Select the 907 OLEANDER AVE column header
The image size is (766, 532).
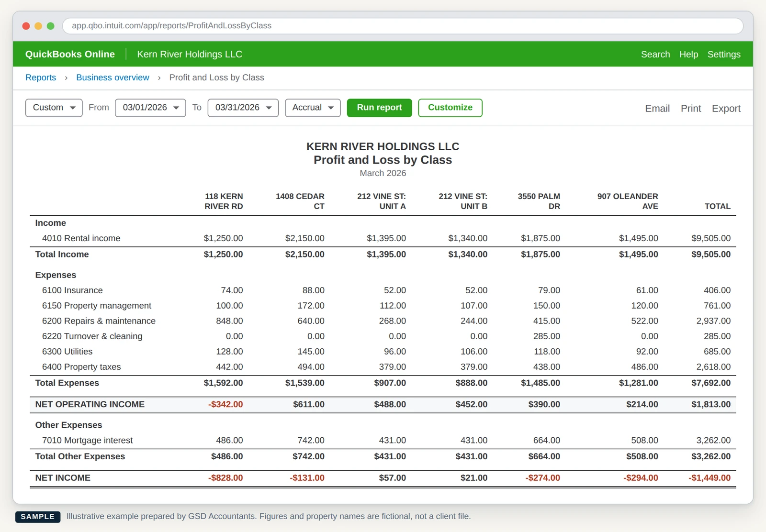pos(628,201)
